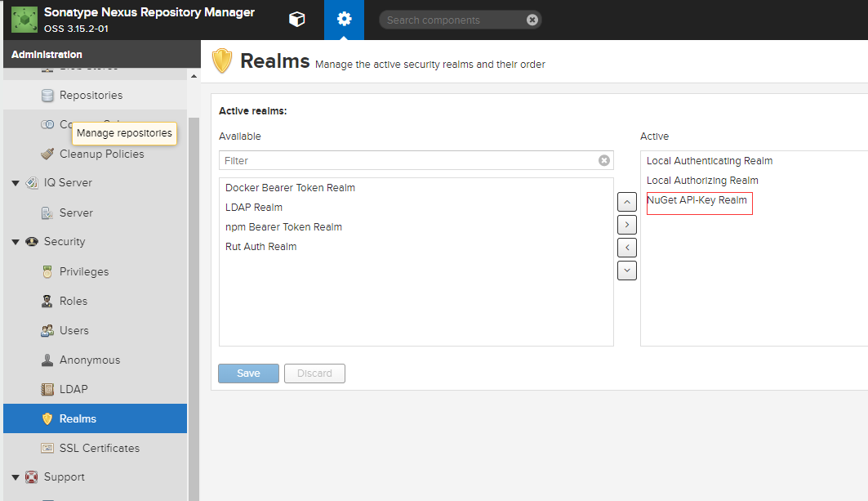This screenshot has width=868, height=501.
Task: Click the Repositories database icon
Action: click(x=47, y=96)
